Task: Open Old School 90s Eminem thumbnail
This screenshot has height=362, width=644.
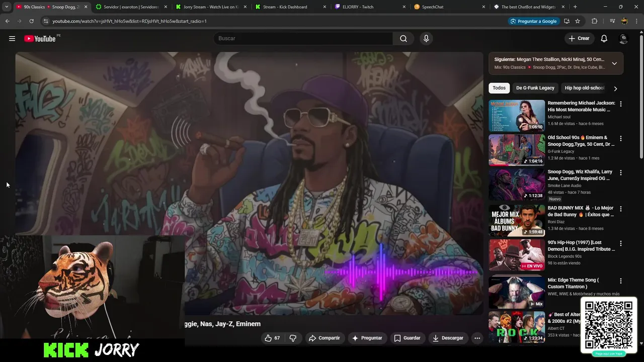Action: click(517, 150)
